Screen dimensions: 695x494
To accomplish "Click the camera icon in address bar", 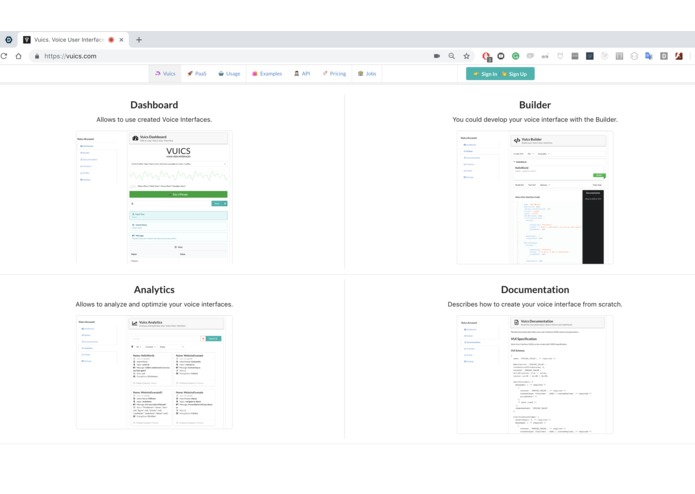I will click(x=437, y=56).
